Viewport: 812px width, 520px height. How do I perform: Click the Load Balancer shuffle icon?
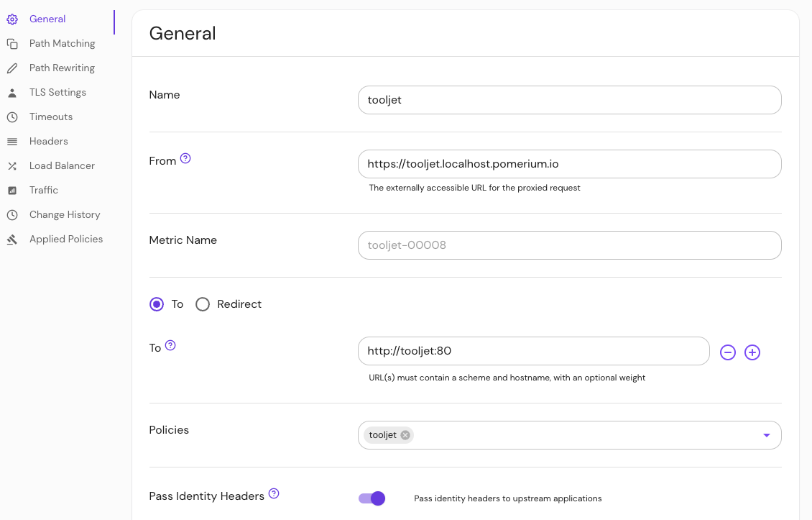tap(12, 166)
